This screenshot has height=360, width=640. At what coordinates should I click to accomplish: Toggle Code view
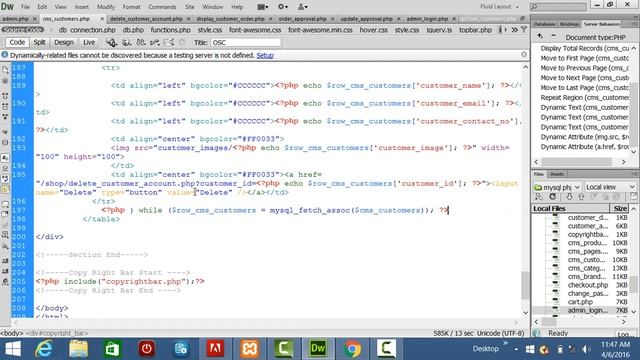point(17,42)
